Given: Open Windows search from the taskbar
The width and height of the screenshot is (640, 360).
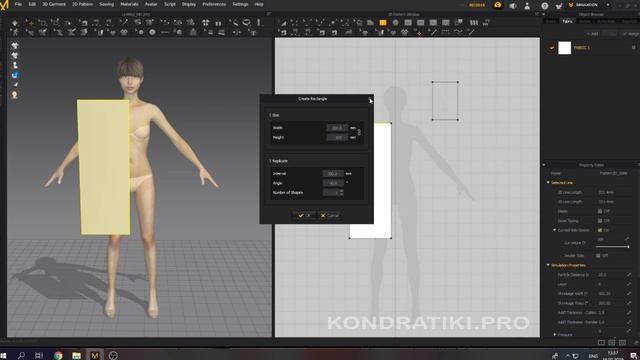Looking at the screenshot, I should [x=21, y=355].
